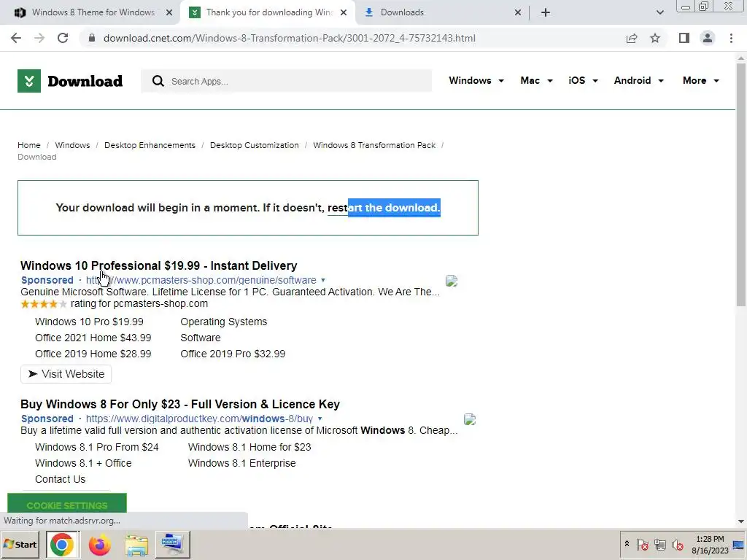The height and width of the screenshot is (560, 747).
Task: Click the green Download logo icon
Action: point(29,81)
